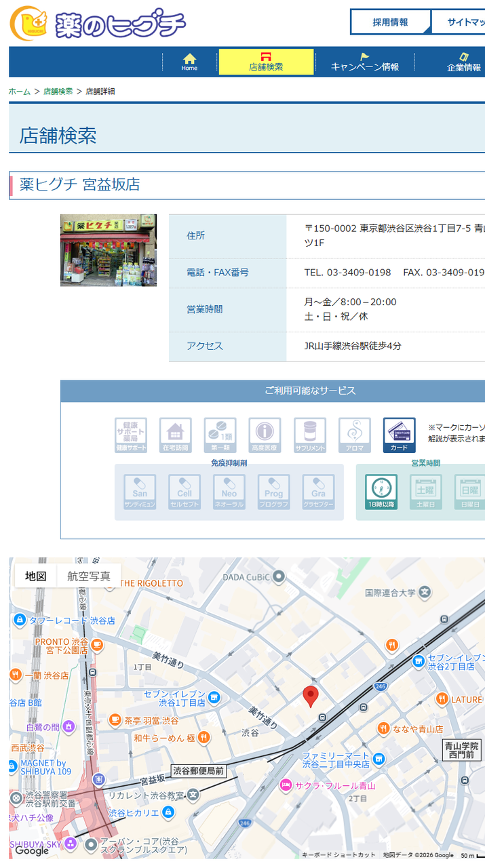Click 健康サポート薬局 service icon

click(x=131, y=435)
